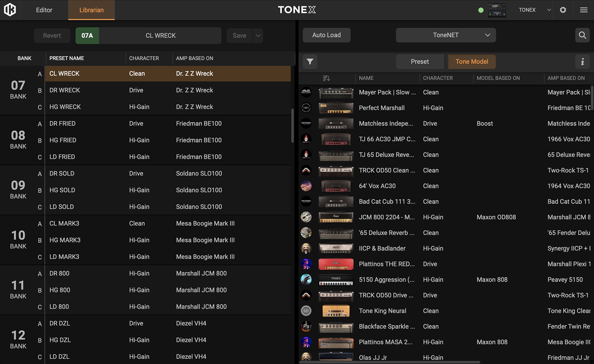Click the preset list vertical scrollbar
The image size is (594, 364).
tap(292, 125)
